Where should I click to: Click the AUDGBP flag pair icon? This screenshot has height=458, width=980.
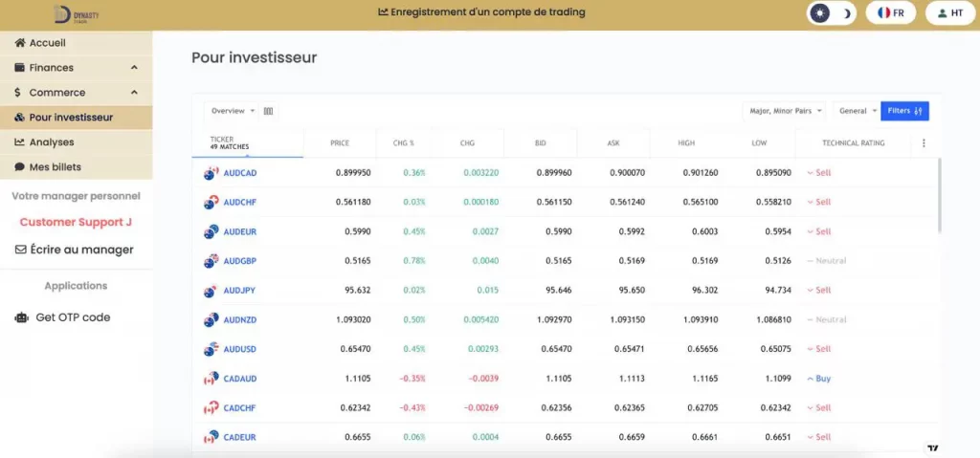212,261
